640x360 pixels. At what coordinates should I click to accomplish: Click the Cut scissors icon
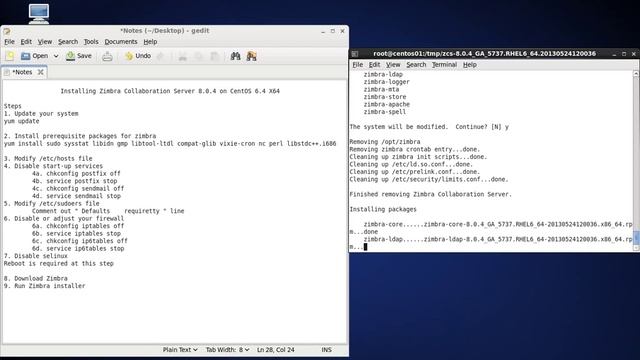tap(182, 56)
